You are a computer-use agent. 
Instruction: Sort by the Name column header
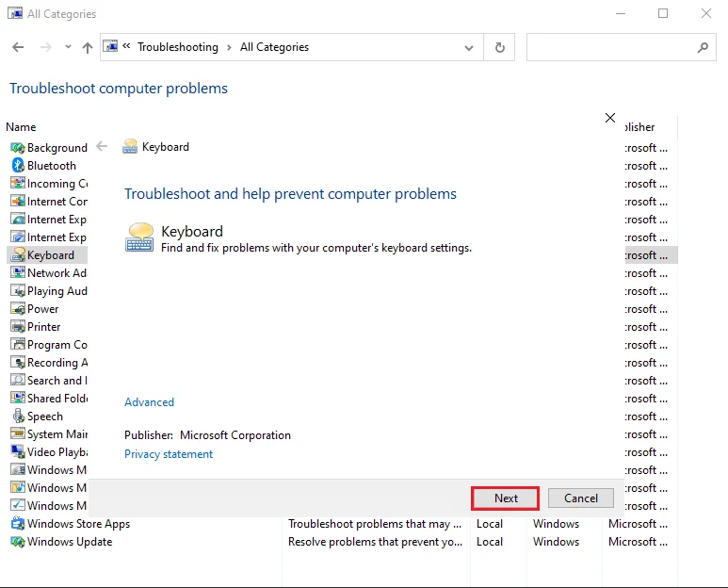coord(21,127)
